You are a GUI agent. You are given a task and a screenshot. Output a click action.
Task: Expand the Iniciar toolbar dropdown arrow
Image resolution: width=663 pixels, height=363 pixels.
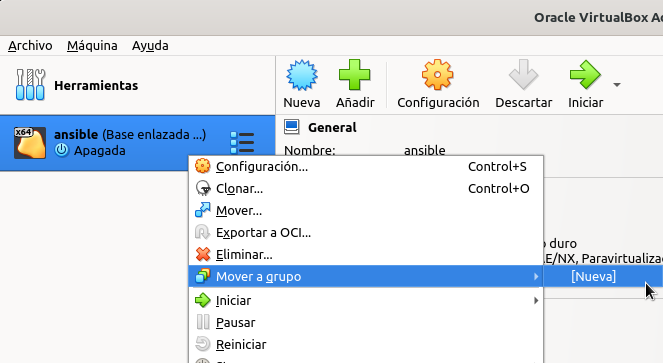click(617, 85)
